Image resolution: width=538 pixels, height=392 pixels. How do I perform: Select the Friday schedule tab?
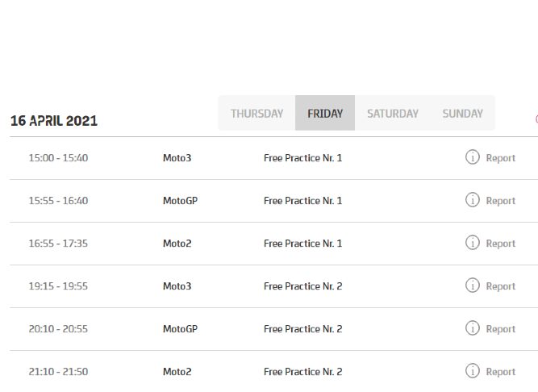[325, 114]
